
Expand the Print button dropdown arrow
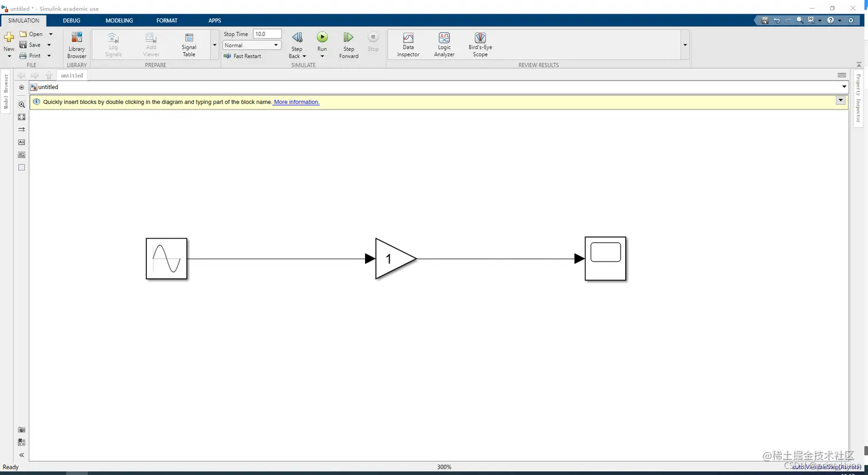coord(49,56)
